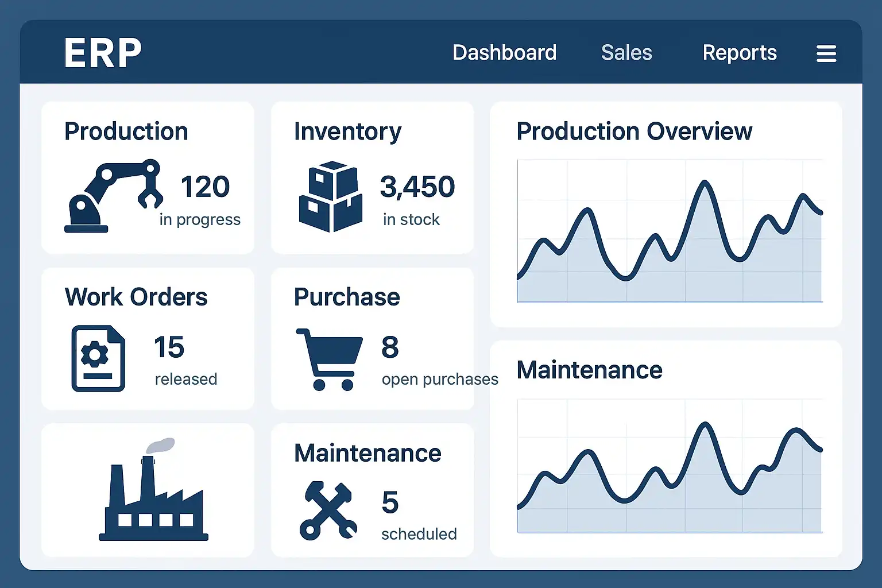
Task: Open the Dashboard tab
Action: coord(504,53)
